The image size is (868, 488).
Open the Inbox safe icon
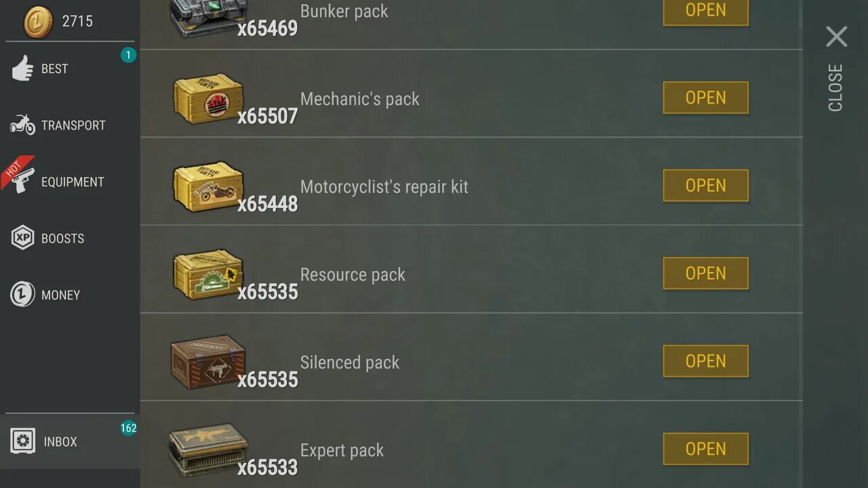tap(22, 441)
